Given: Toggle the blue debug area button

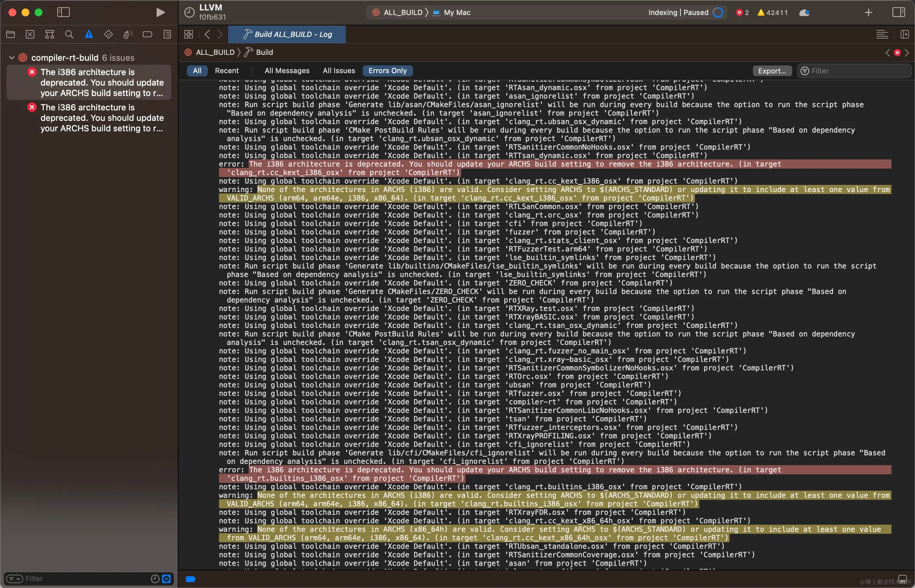Looking at the screenshot, I should tap(191, 579).
